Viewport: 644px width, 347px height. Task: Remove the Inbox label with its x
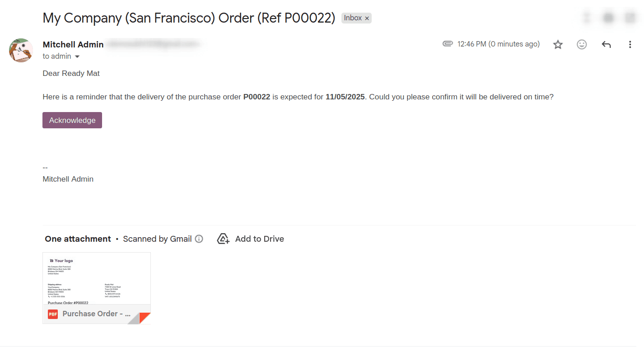click(367, 18)
